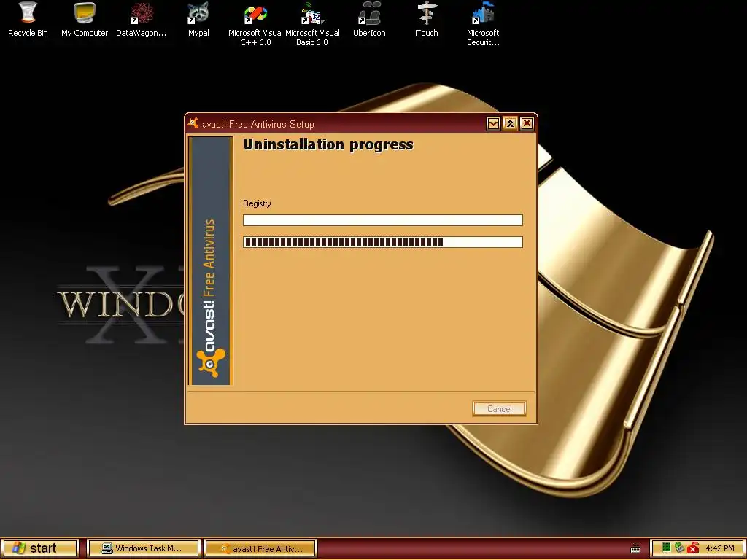Click the green CPU meter tray icon

[x=667, y=548]
